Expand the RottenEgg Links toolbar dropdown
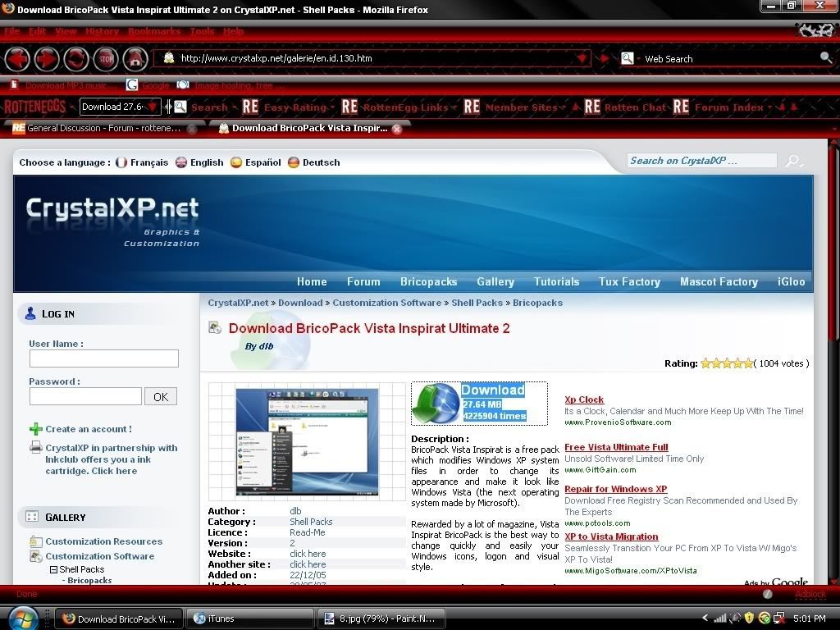840x630 pixels. (x=454, y=107)
